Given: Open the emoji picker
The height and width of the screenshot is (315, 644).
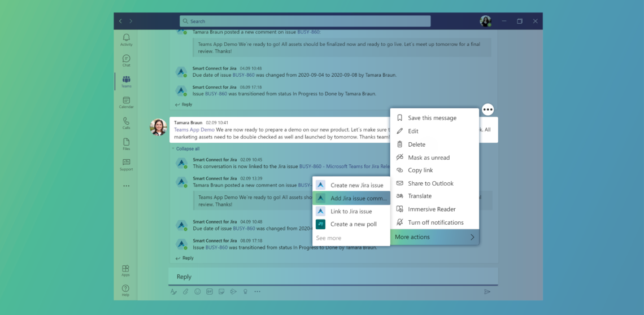Looking at the screenshot, I should click(x=198, y=291).
